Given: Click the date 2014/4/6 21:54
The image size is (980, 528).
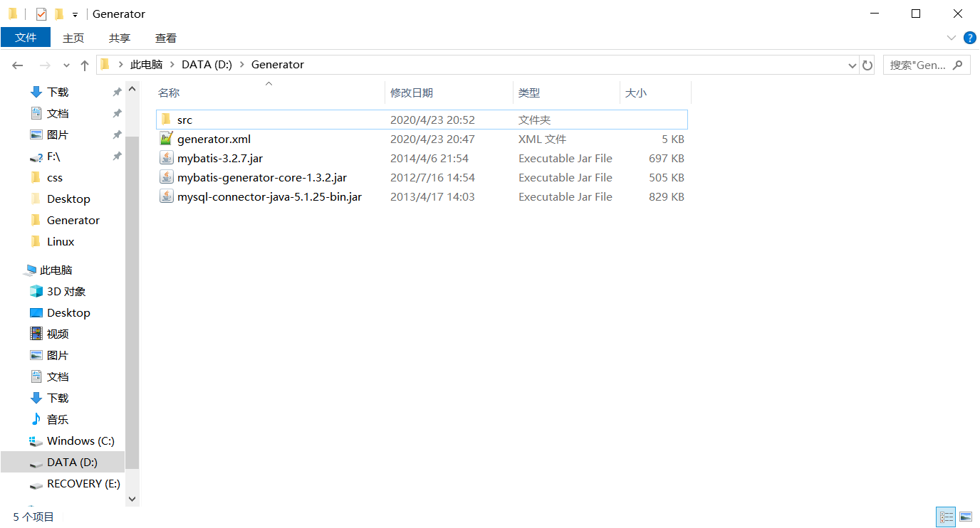Looking at the screenshot, I should 429,158.
